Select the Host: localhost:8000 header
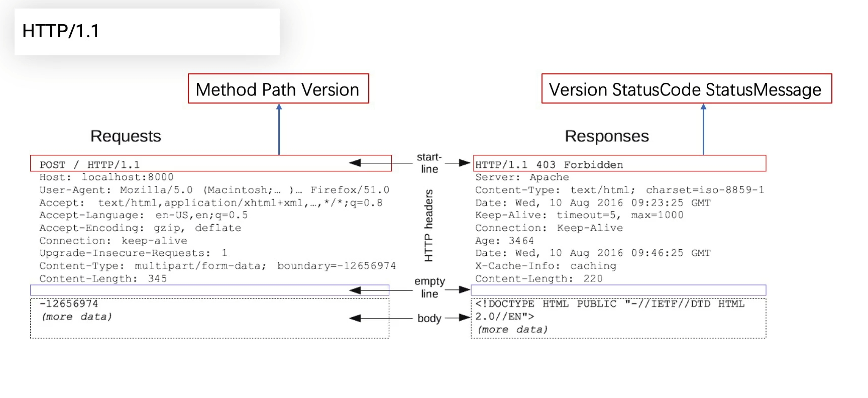Image resolution: width=868 pixels, height=398 pixels. 106,177
